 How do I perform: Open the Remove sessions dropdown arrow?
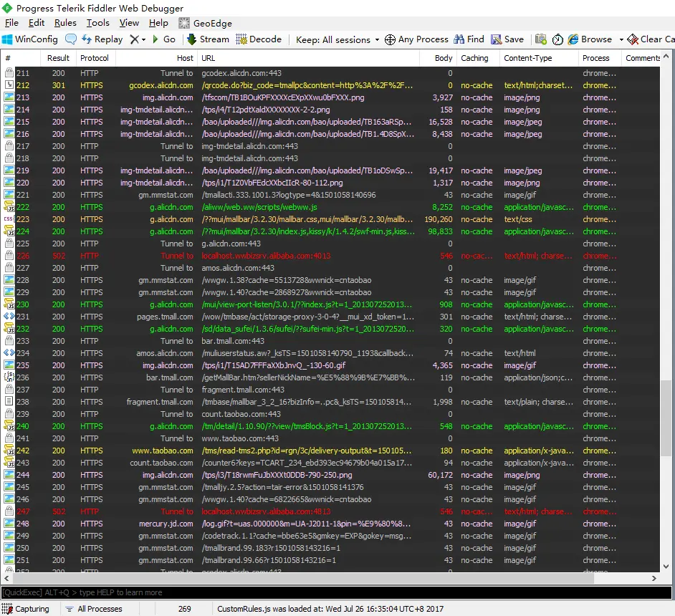coord(144,39)
